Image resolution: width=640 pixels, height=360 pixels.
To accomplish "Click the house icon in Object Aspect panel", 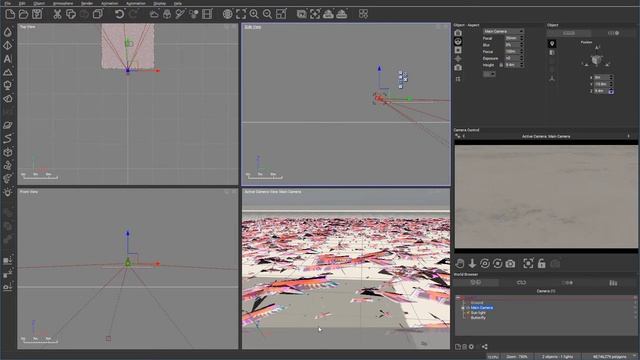I will pos(458,33).
